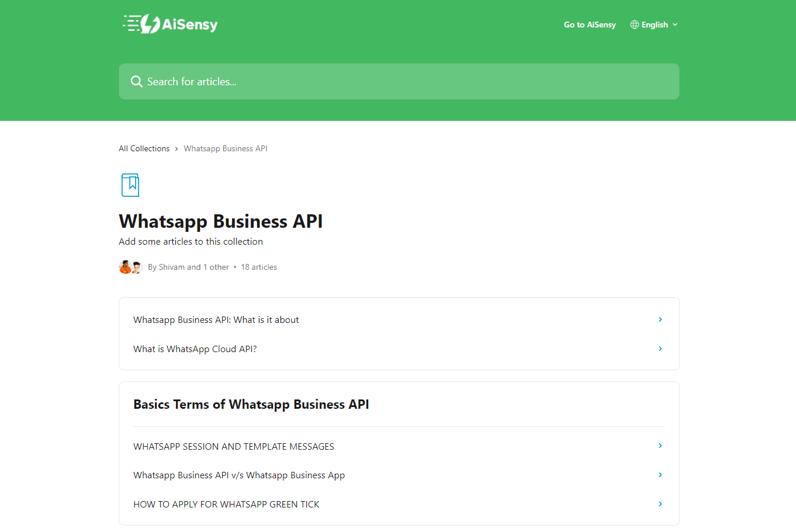Click the globe language icon
Viewport: 796px width, 532px height.
[634, 24]
